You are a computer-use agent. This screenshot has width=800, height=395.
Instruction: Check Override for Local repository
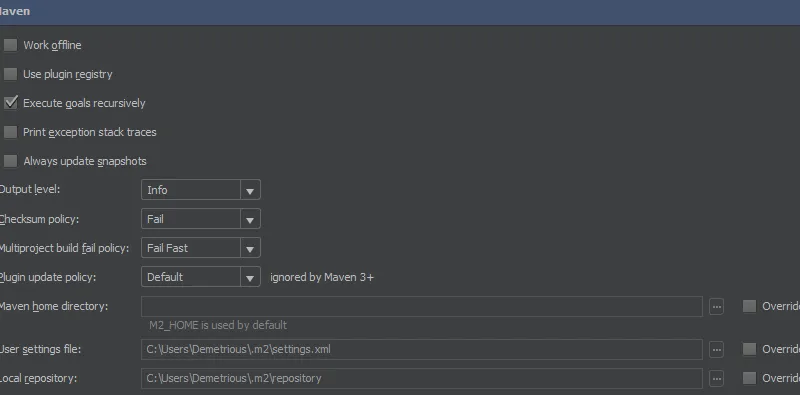(749, 378)
